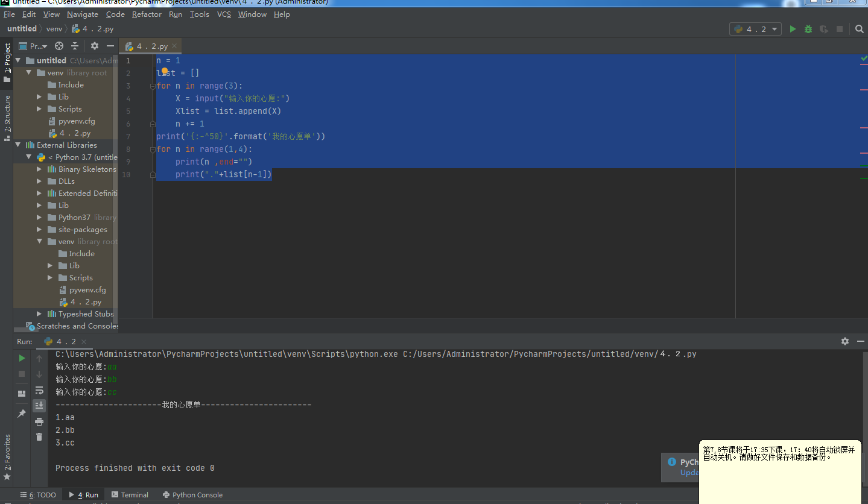Click up arrow in Run console toolbar
868x504 pixels.
click(x=39, y=358)
